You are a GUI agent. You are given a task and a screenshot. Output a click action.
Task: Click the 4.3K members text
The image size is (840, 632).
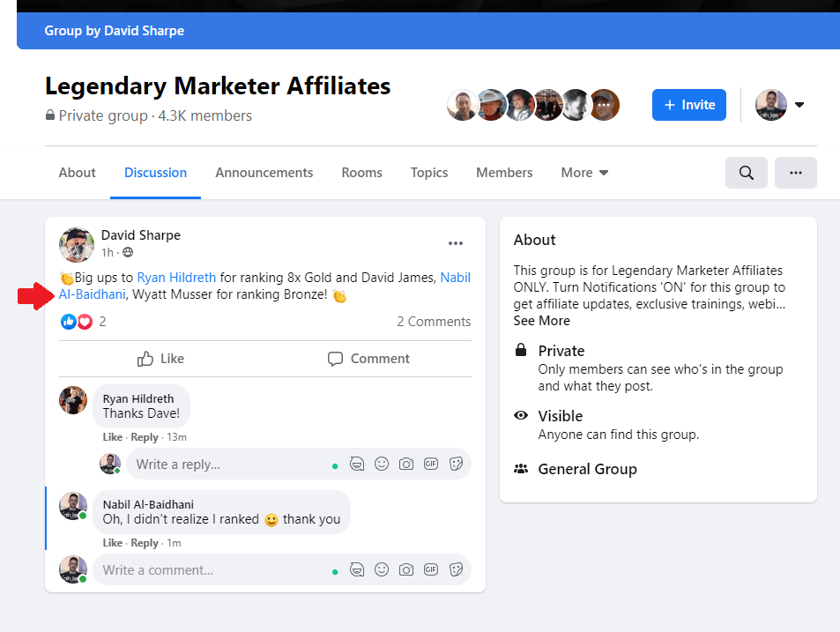[x=204, y=115]
